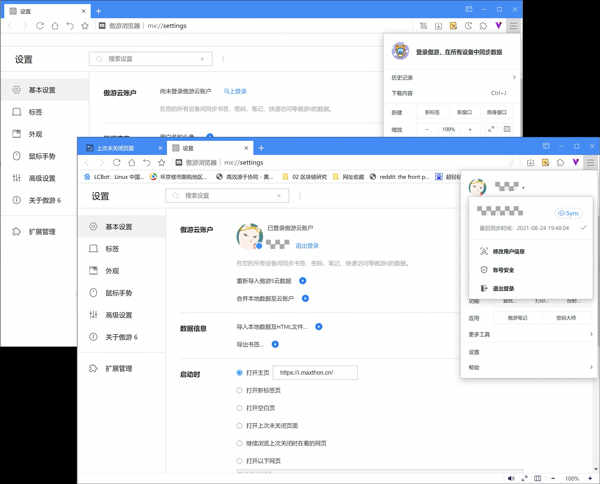
Task: Click homepage URL input field
Action: [315, 372]
